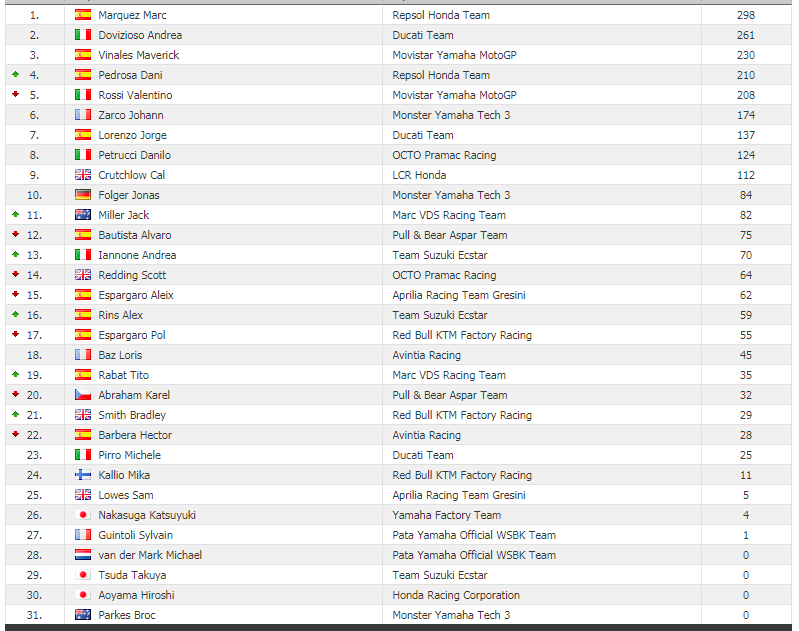Image resolution: width=799 pixels, height=631 pixels.
Task: Click the Honda Racing Corporation team name
Action: 456,595
